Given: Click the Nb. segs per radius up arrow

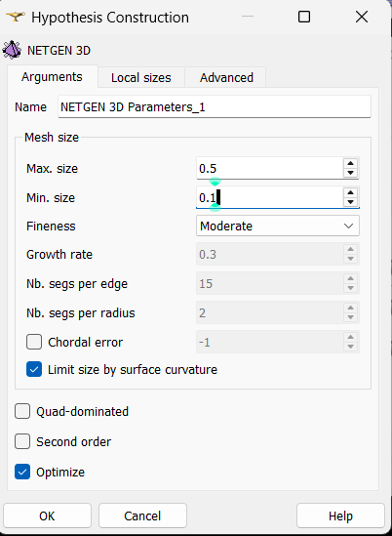Looking at the screenshot, I should (350, 308).
